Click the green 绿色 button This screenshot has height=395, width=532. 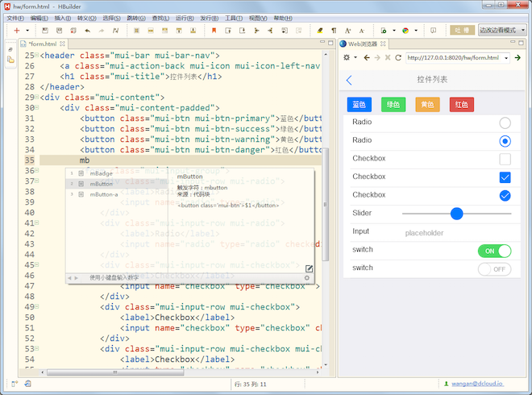pos(393,105)
